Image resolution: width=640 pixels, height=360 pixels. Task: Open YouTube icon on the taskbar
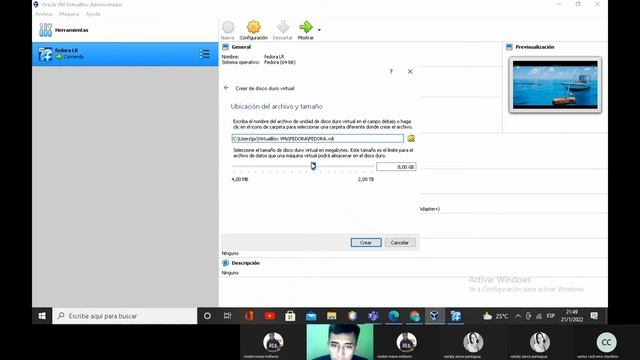pyautogui.click(x=269, y=316)
